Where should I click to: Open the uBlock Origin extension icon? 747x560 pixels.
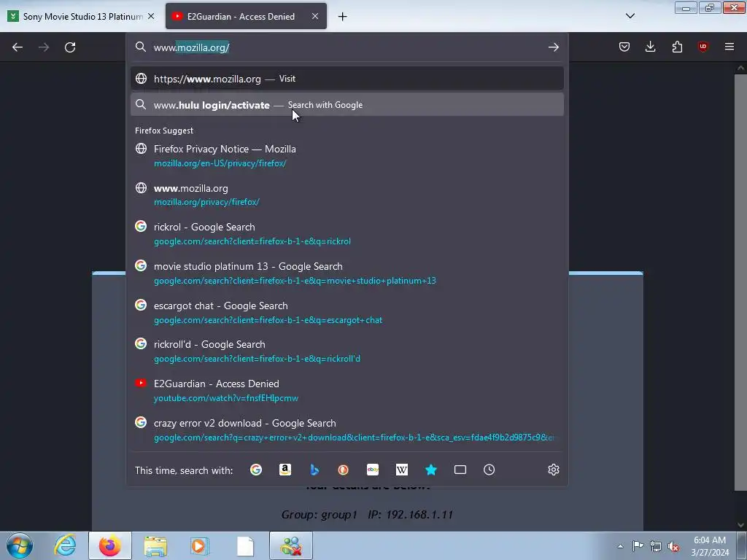tap(703, 47)
